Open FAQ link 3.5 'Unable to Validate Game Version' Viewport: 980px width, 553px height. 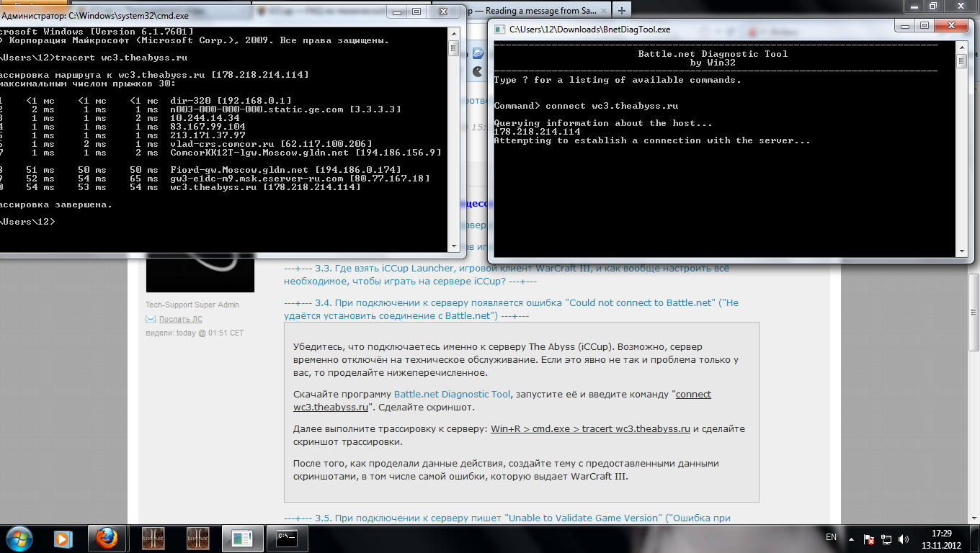(507, 518)
